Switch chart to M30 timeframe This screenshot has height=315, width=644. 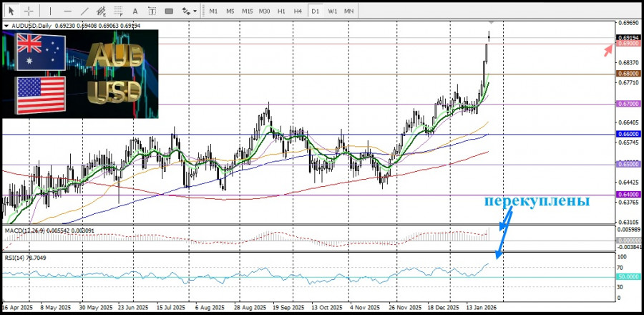point(264,11)
